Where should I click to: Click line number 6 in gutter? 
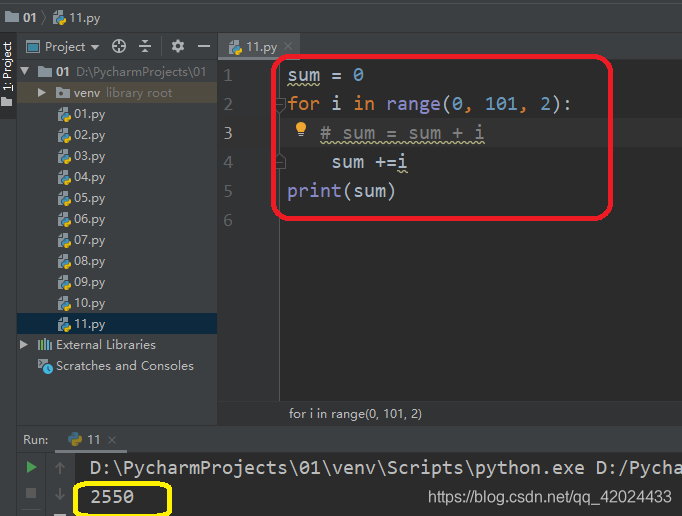point(228,220)
